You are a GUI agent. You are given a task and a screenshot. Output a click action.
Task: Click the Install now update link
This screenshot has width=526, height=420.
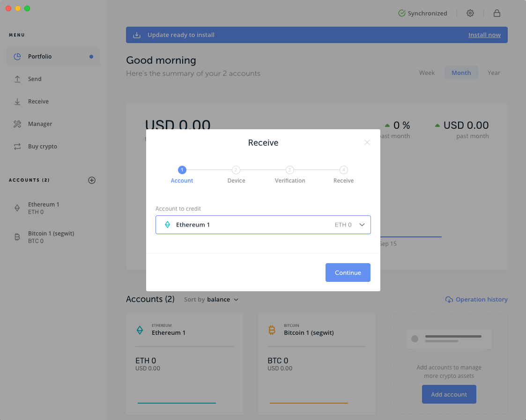484,35
